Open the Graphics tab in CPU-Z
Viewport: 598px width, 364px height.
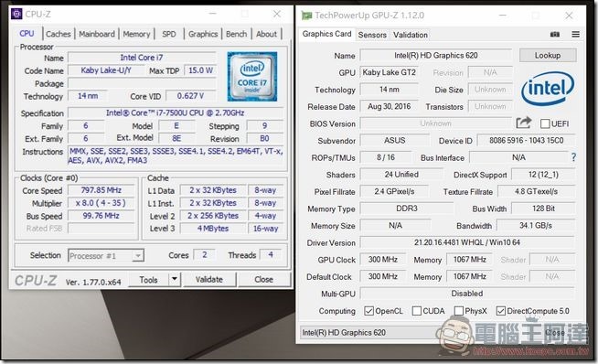203,34
